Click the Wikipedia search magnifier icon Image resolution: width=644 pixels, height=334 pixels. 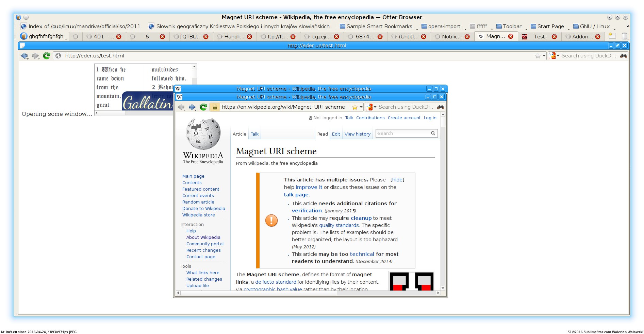point(433,134)
